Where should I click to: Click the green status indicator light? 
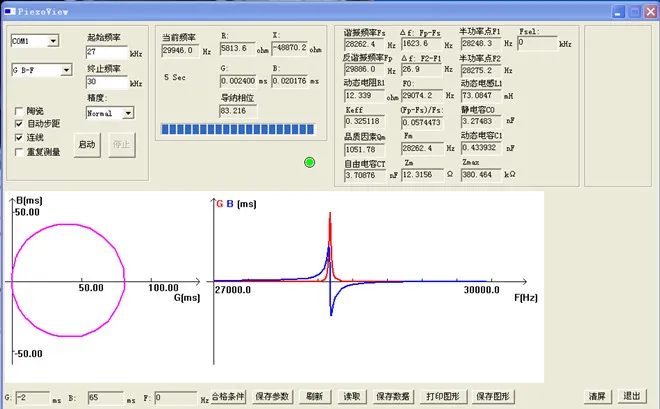tap(309, 162)
